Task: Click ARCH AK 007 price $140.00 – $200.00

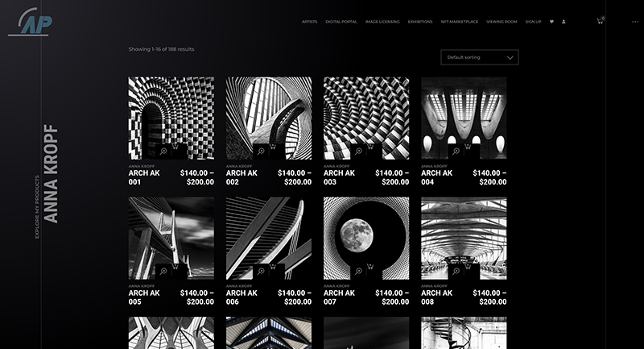Action: pos(392,297)
